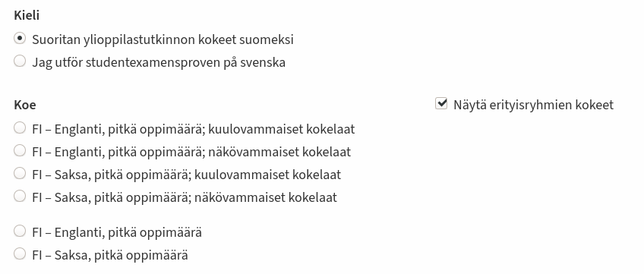Pick Saksa pitkä oppimäärä näkövammaiset radio button
This screenshot has width=644, height=274.
[x=20, y=196]
